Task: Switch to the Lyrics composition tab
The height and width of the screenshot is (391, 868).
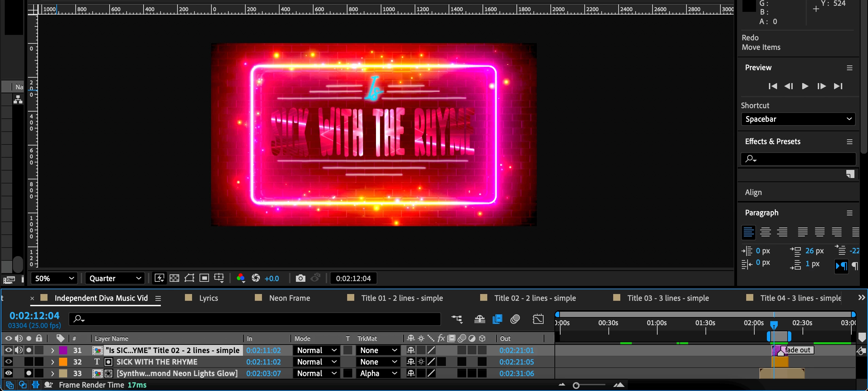Action: 208,298
